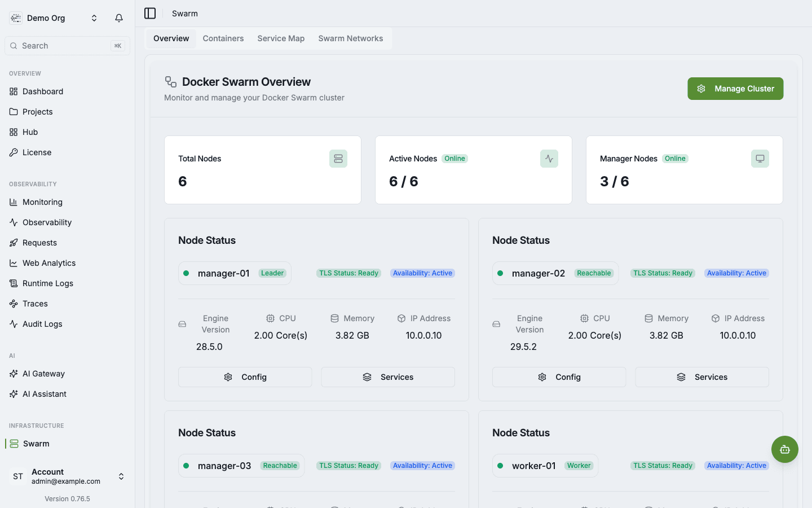
Task: Open Services for manager-01
Action: [388, 377]
